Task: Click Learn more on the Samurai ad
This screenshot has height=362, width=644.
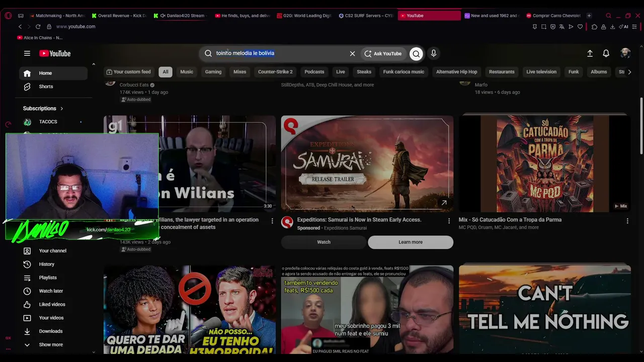Action: pos(411,242)
